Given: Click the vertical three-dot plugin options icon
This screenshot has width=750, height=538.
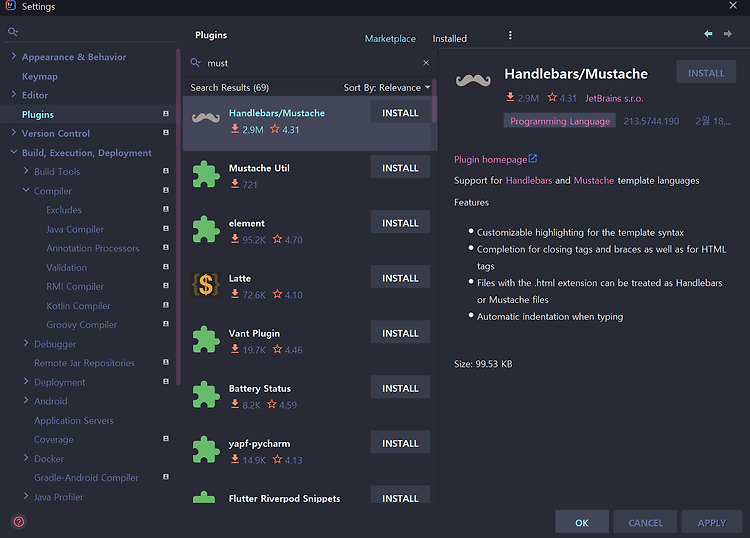Looking at the screenshot, I should (510, 35).
